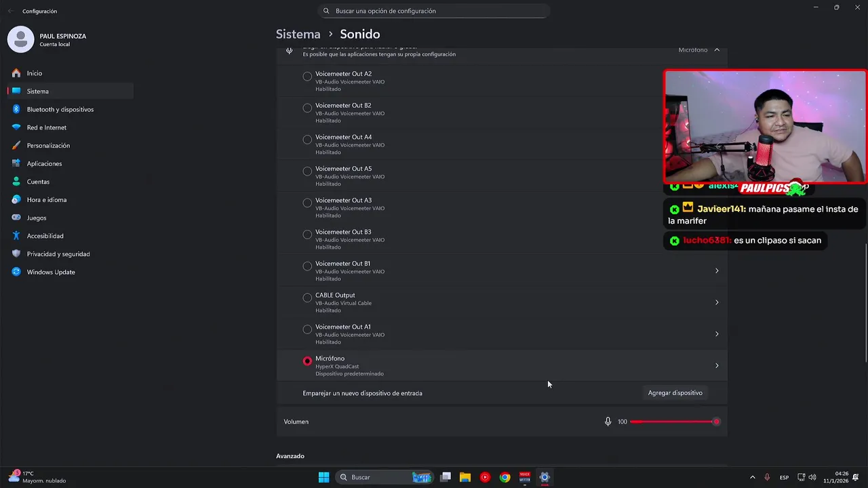Collapse the Micrófono input device section
Viewport: 868px width, 488px height.
coord(717,50)
